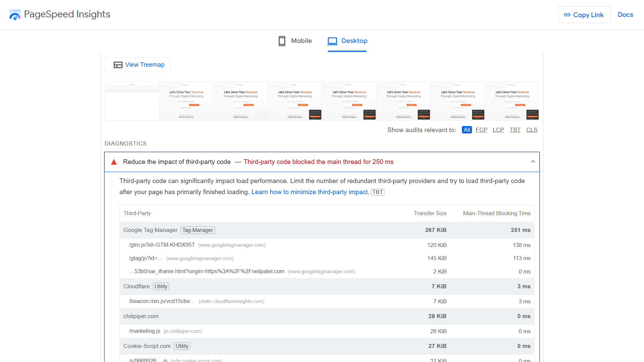Filter audits by TBT
The width and height of the screenshot is (644, 362).
coord(515,130)
